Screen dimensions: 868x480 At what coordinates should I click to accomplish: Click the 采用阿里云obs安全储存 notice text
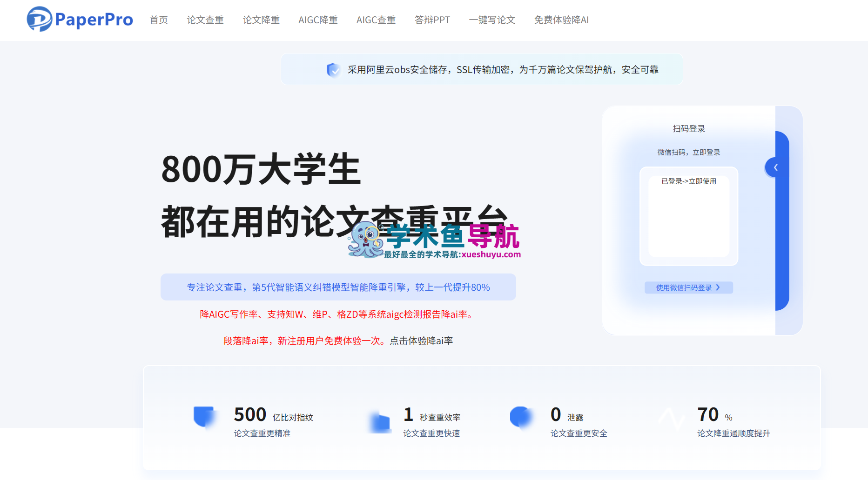tap(503, 70)
